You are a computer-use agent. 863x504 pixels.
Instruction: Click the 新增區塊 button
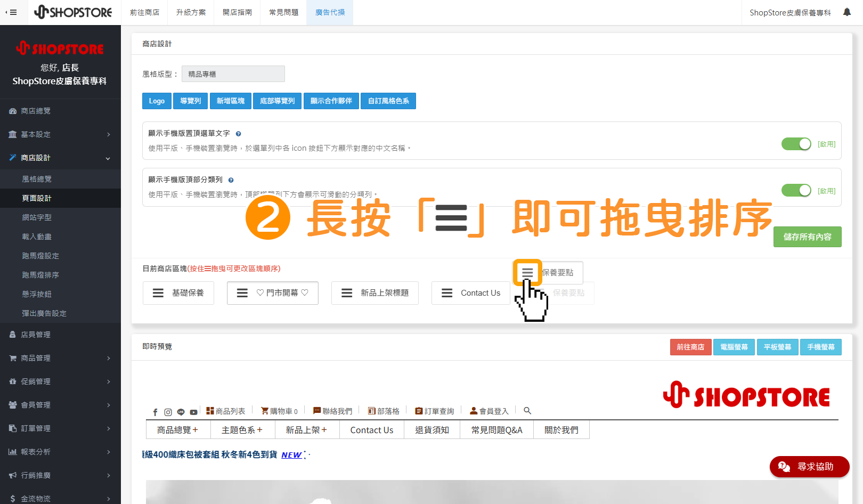pyautogui.click(x=231, y=101)
